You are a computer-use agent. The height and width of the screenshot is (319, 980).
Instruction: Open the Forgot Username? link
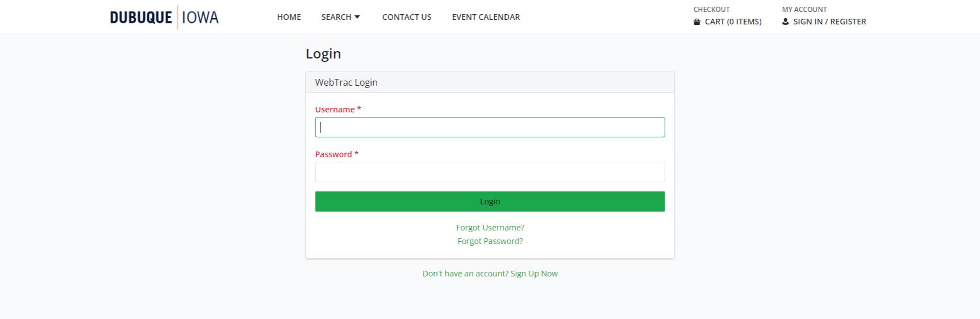(490, 228)
